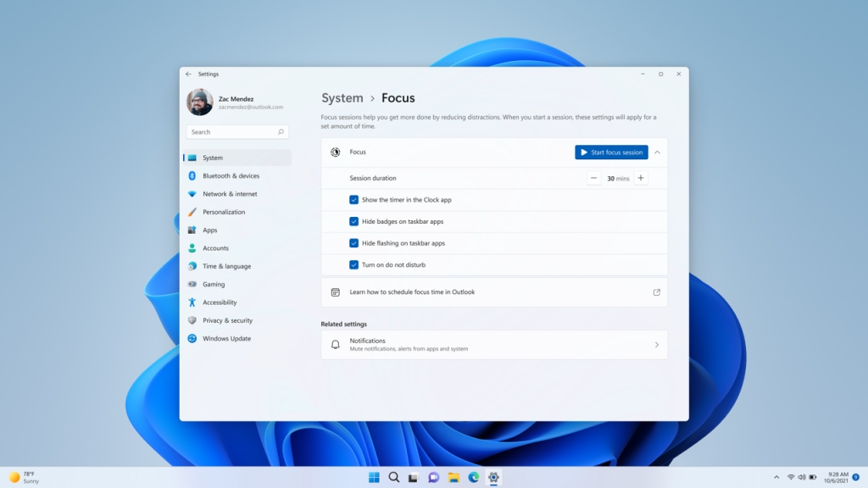Screen dimensions: 868x488
Task: Increase session duration using the plus control
Action: click(641, 178)
